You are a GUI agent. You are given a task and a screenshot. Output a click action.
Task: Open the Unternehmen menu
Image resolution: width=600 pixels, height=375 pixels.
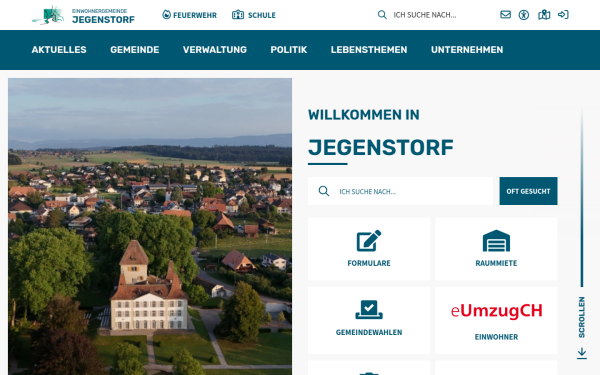click(467, 50)
